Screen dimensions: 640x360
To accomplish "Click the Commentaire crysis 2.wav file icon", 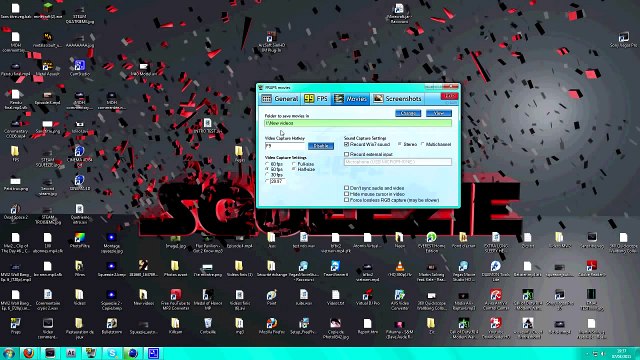I will (48, 295).
